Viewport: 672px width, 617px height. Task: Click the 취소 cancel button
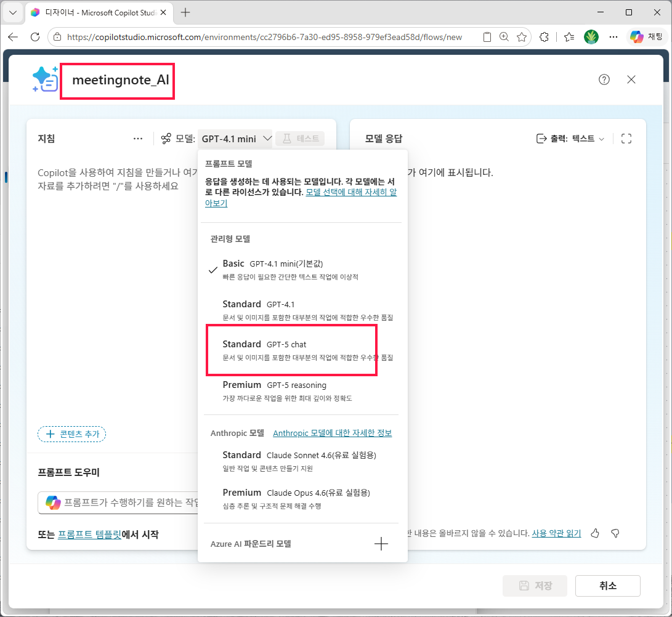(x=608, y=586)
